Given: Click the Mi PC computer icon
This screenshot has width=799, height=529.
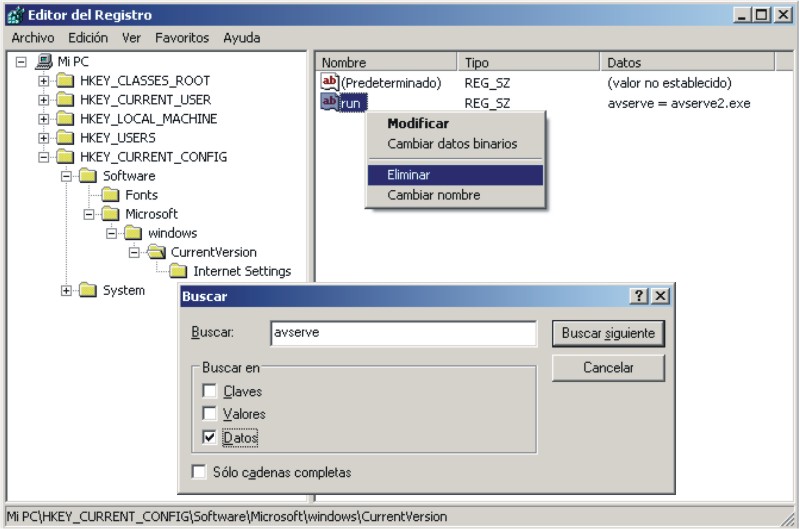Looking at the screenshot, I should click(x=44, y=62).
